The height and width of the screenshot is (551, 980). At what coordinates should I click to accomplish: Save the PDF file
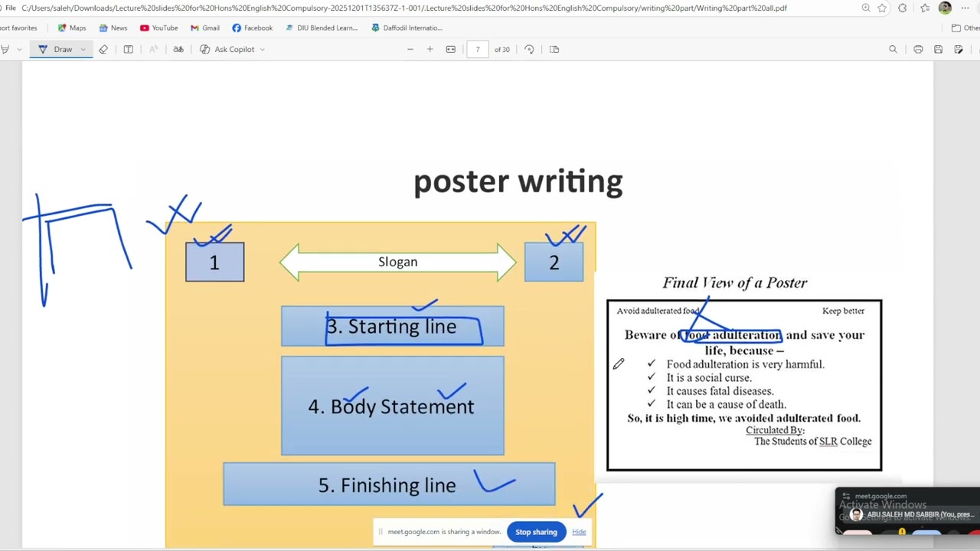pyautogui.click(x=938, y=49)
